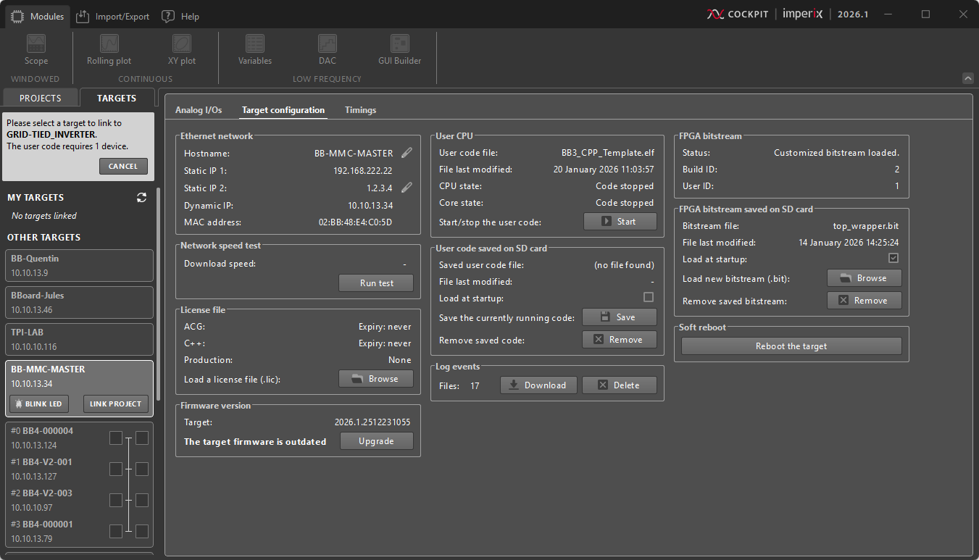Select the TPI-LAB target entry
Viewport: 979px width, 560px height.
click(x=79, y=339)
